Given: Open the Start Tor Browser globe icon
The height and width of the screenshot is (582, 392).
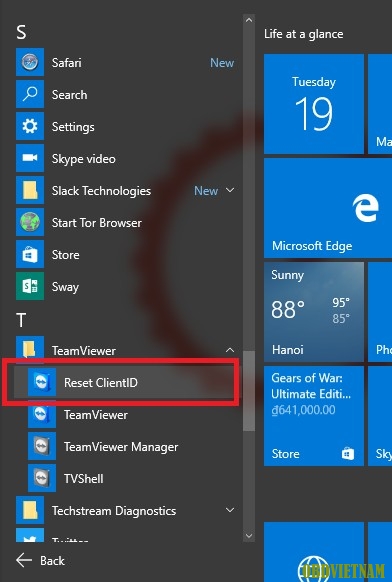Looking at the screenshot, I should 30,222.
